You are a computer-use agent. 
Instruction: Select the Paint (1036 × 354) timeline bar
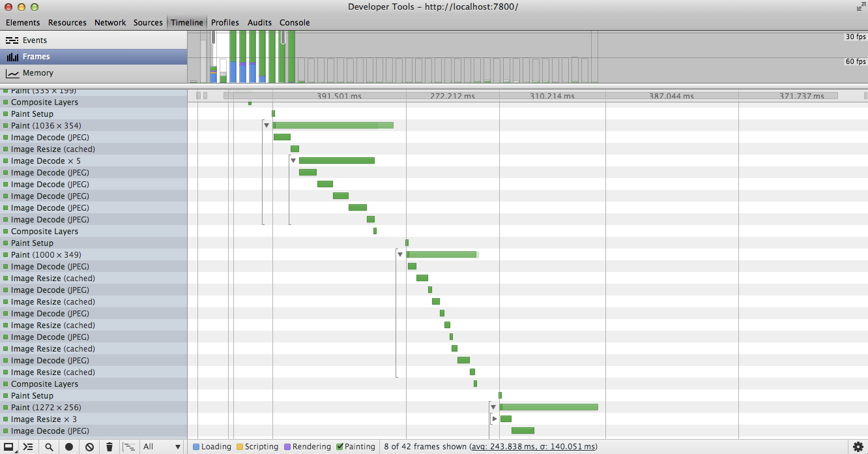point(333,125)
